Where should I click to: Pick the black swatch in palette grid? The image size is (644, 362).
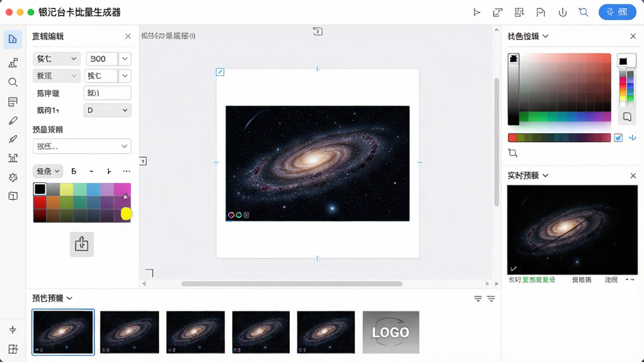point(40,189)
